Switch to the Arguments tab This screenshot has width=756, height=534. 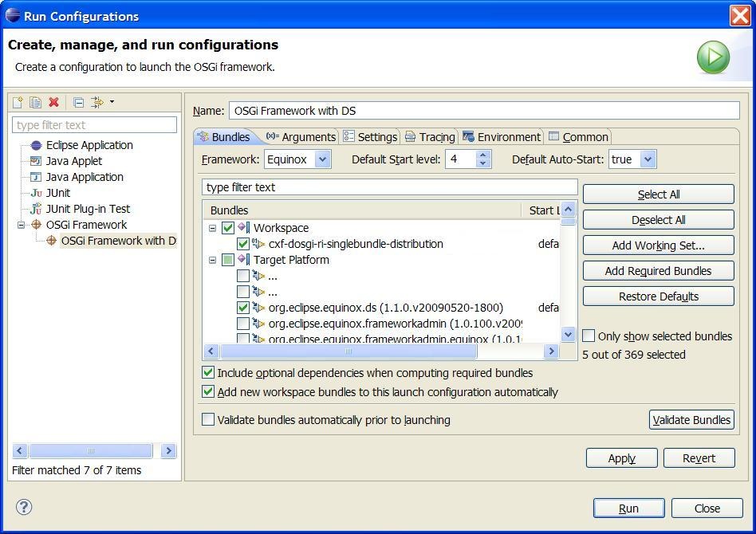click(301, 137)
